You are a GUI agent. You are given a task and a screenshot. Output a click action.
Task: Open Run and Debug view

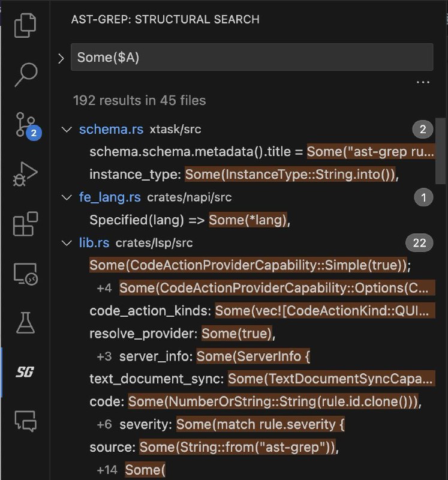tap(26, 175)
